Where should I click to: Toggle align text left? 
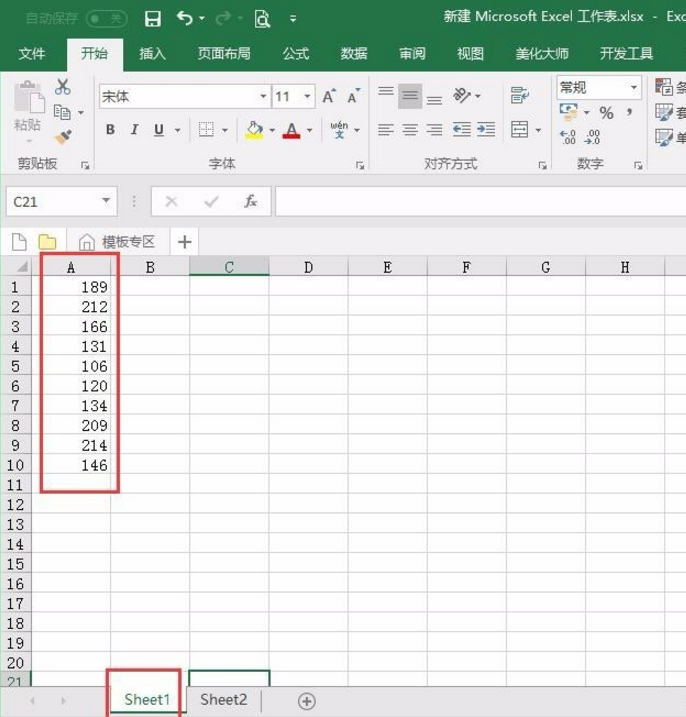tap(386, 129)
